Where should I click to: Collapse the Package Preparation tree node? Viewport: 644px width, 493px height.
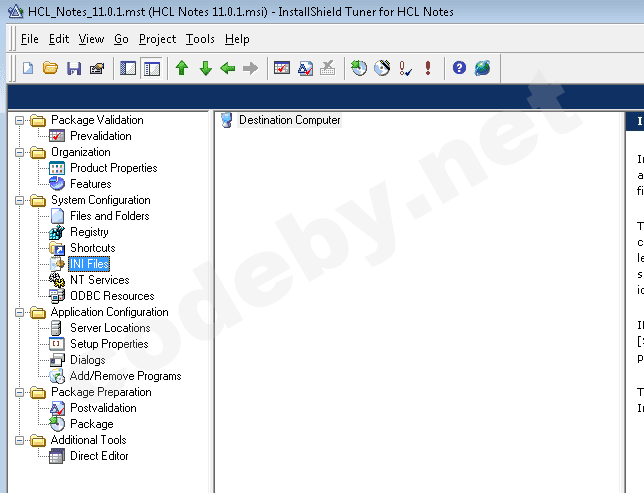pos(19,392)
